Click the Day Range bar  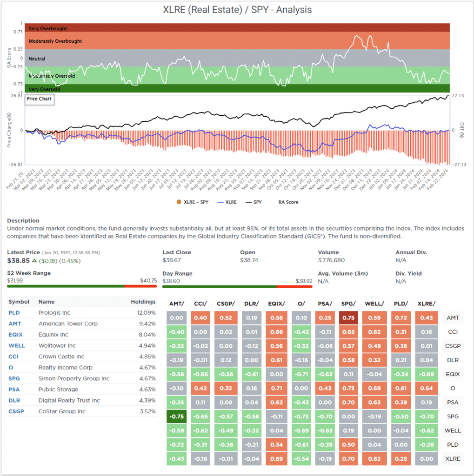(237, 286)
